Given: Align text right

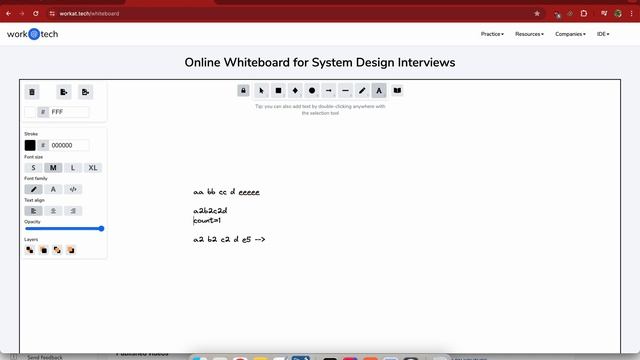Looking at the screenshot, I should tap(73, 211).
